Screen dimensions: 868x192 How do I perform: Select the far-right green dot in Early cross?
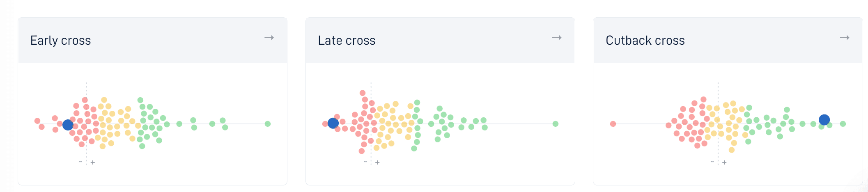268,124
